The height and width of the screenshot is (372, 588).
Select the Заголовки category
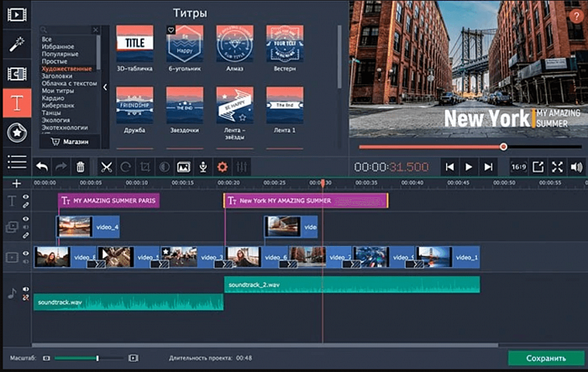tap(56, 76)
